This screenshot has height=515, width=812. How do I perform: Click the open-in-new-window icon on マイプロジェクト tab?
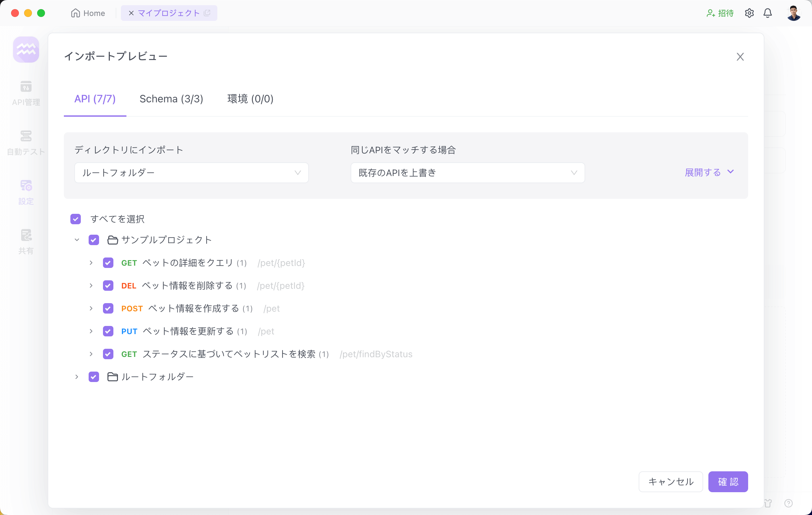207,13
